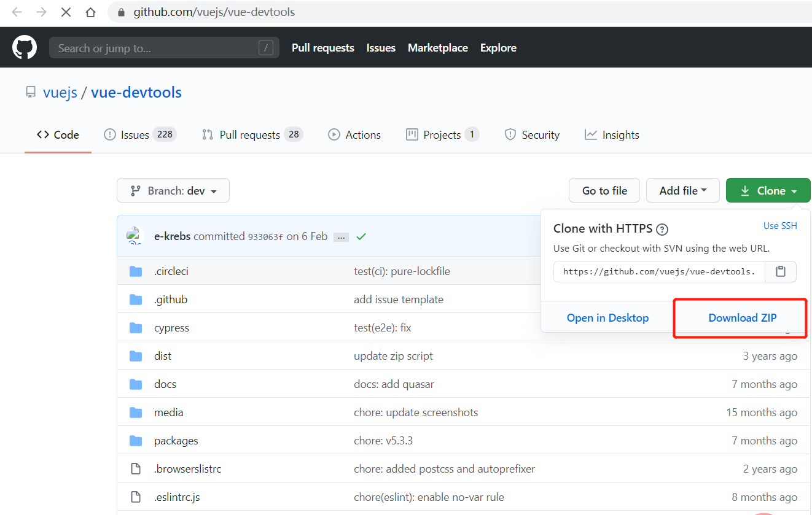Click the padlock icon in address bar
This screenshot has height=515, width=812.
121,12
